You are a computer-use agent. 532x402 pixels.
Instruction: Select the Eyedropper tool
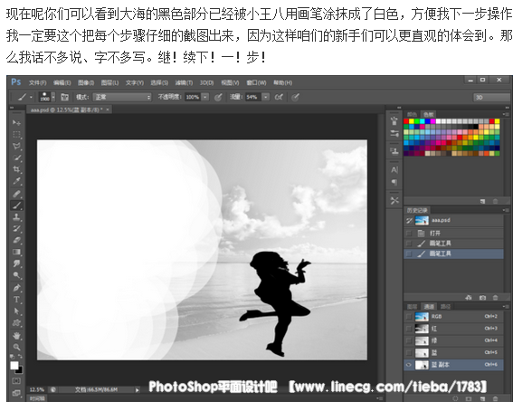16,181
